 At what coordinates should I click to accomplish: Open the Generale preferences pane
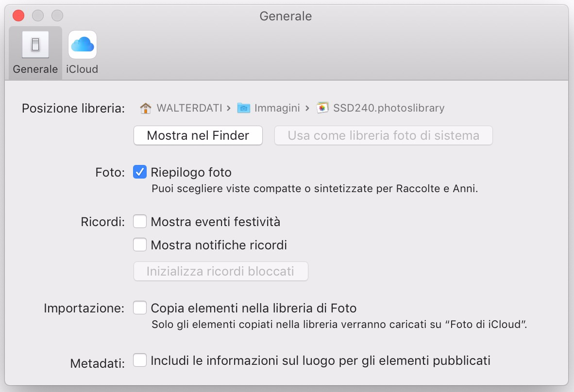pyautogui.click(x=35, y=52)
